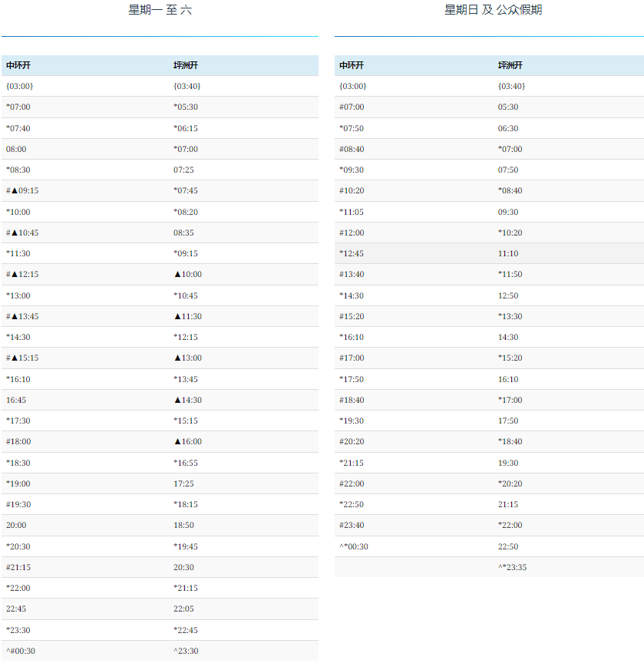This screenshot has width=644, height=663.
Task: Pick the #▲13:45 sailing
Action: point(22,316)
